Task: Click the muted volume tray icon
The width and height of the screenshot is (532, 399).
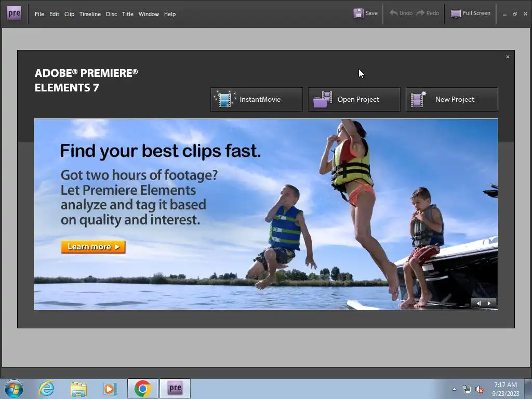Action: [x=480, y=390]
